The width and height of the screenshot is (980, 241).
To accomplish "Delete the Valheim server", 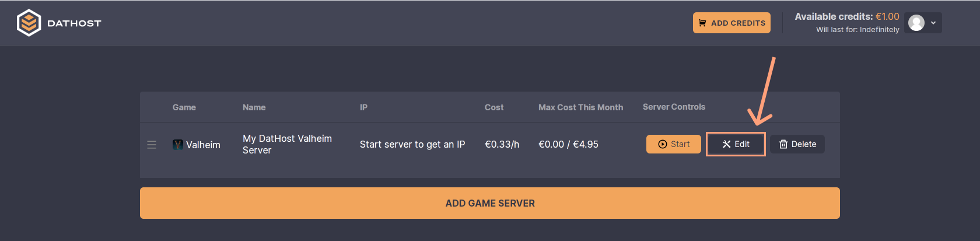I will [797, 144].
